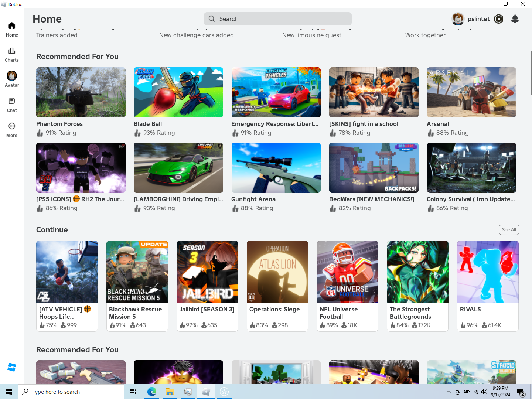Open File Explorer from taskbar

coord(170,392)
